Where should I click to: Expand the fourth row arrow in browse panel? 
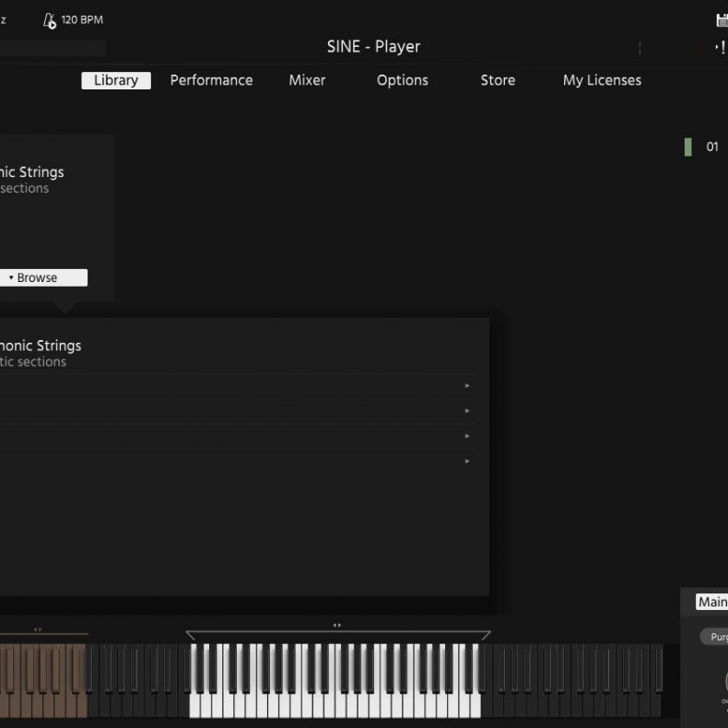coord(467,461)
